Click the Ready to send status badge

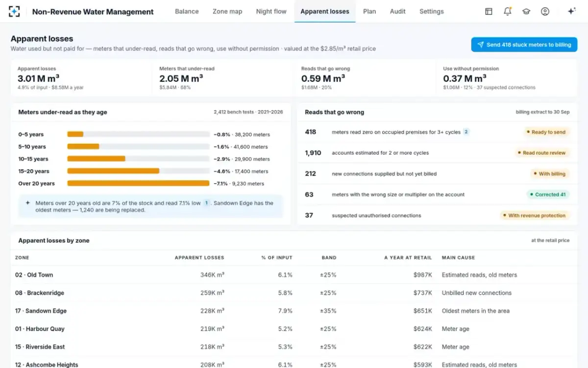pyautogui.click(x=545, y=132)
